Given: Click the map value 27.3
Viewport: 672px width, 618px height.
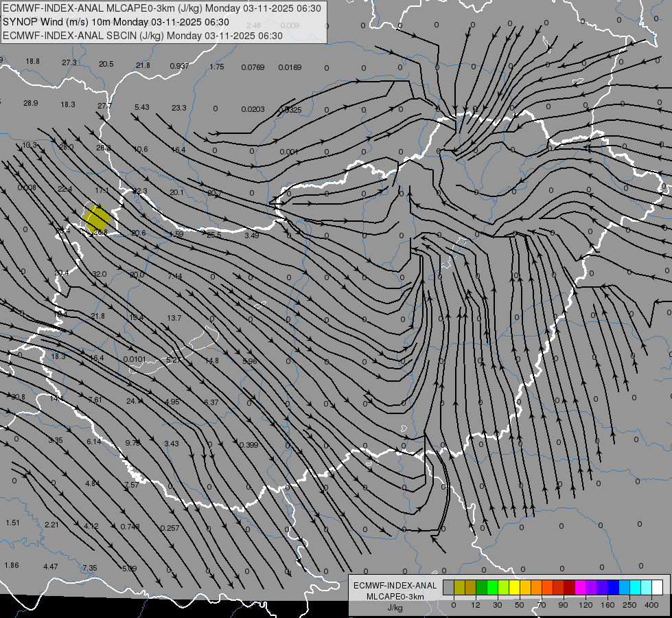Looking at the screenshot, I should click(x=69, y=62).
